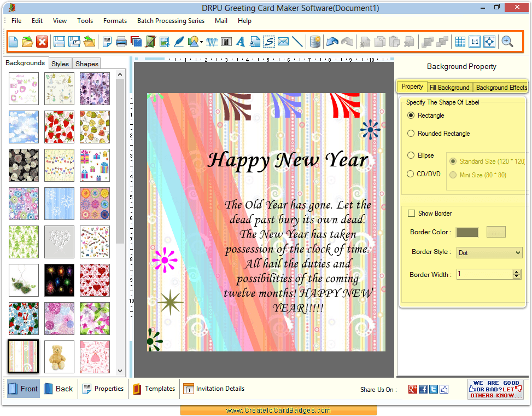Click the feedback banner We Are Good Or Bad

pos(495,389)
